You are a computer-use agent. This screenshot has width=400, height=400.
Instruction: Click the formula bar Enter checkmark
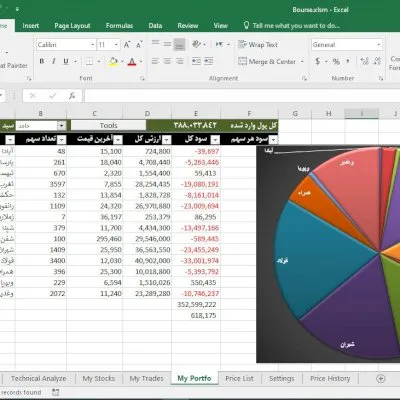52,96
